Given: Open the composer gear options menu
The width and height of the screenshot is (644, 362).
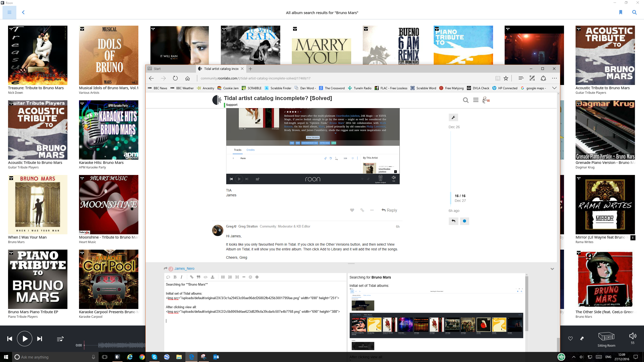Looking at the screenshot, I should coord(257,277).
